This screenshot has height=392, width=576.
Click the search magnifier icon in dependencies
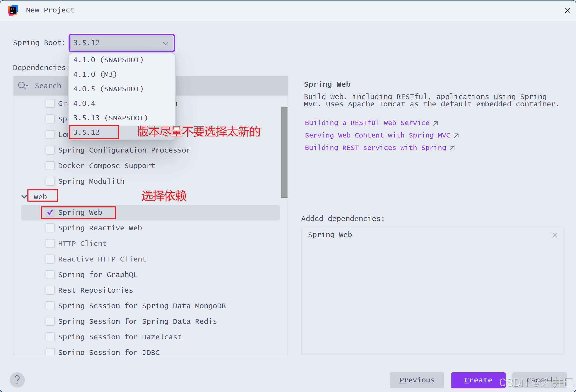pyautogui.click(x=22, y=86)
